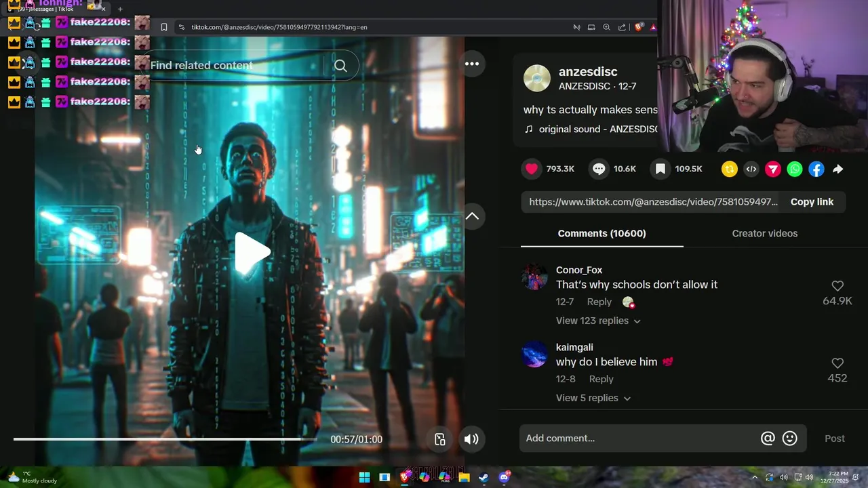Screen dimensions: 868x488
Task: Open Brave Shields lion icon
Action: click(638, 27)
